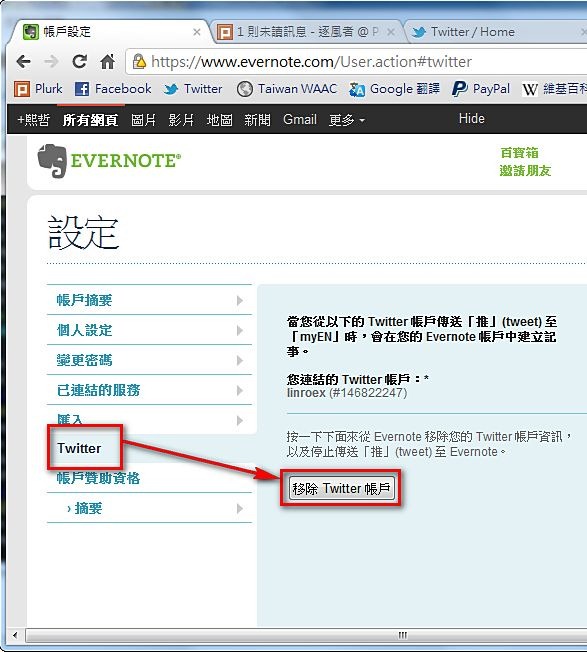Close the Plurk 則未讀訊息 tab

[391, 32]
